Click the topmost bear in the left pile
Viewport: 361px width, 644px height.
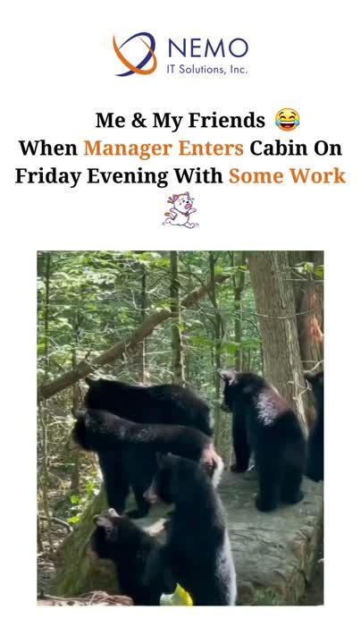[x=148, y=404]
